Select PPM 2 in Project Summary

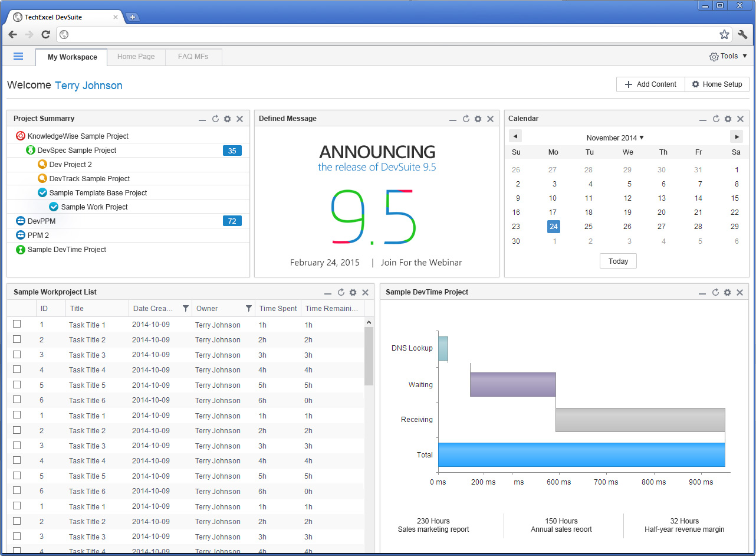pyautogui.click(x=38, y=236)
